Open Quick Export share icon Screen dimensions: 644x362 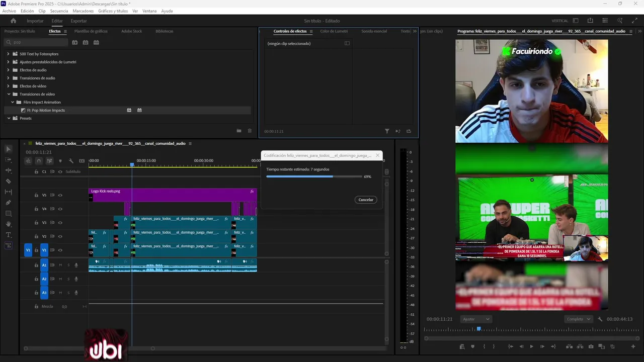click(590, 21)
